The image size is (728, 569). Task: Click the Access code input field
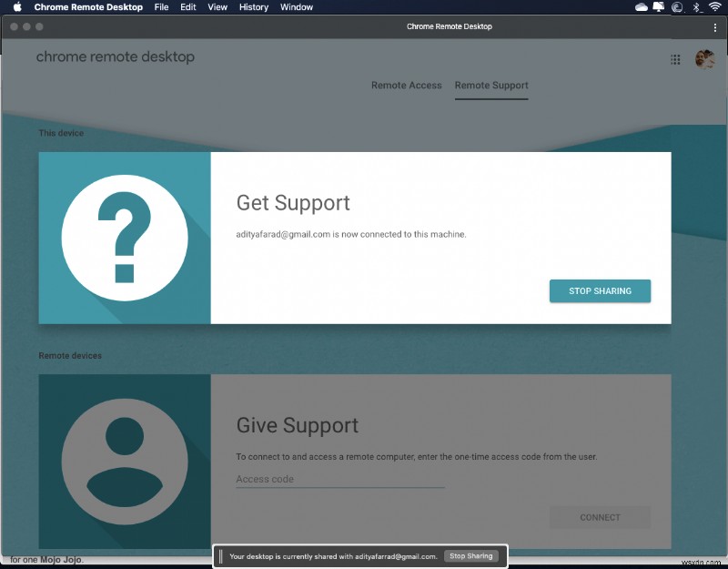click(339, 479)
